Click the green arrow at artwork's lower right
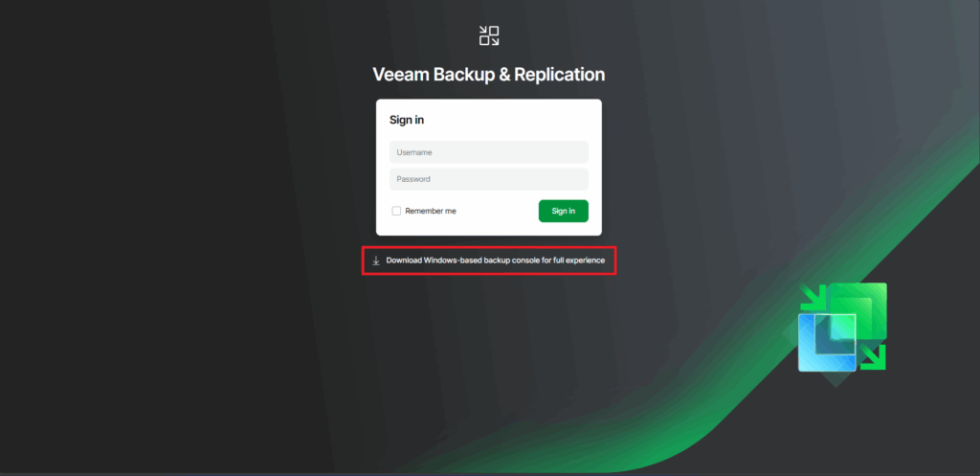 [x=873, y=356]
